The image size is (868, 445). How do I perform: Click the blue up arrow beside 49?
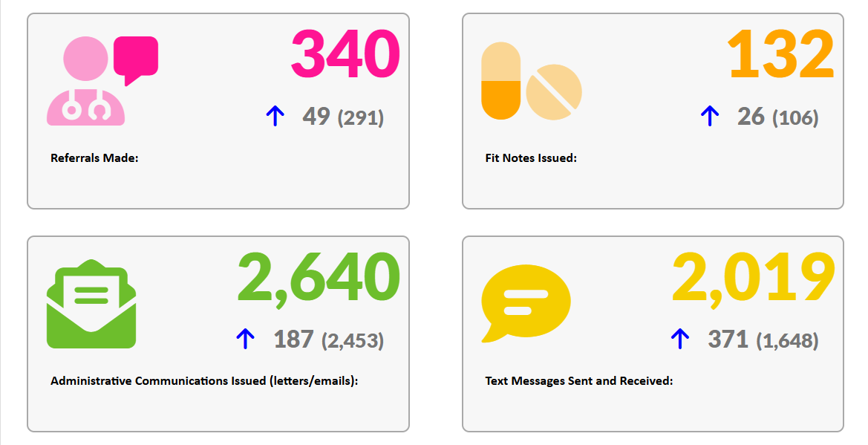pos(275,117)
